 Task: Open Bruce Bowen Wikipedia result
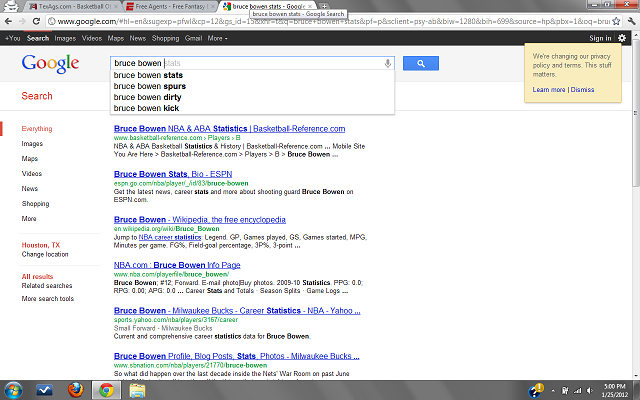pyautogui.click(x=200, y=220)
